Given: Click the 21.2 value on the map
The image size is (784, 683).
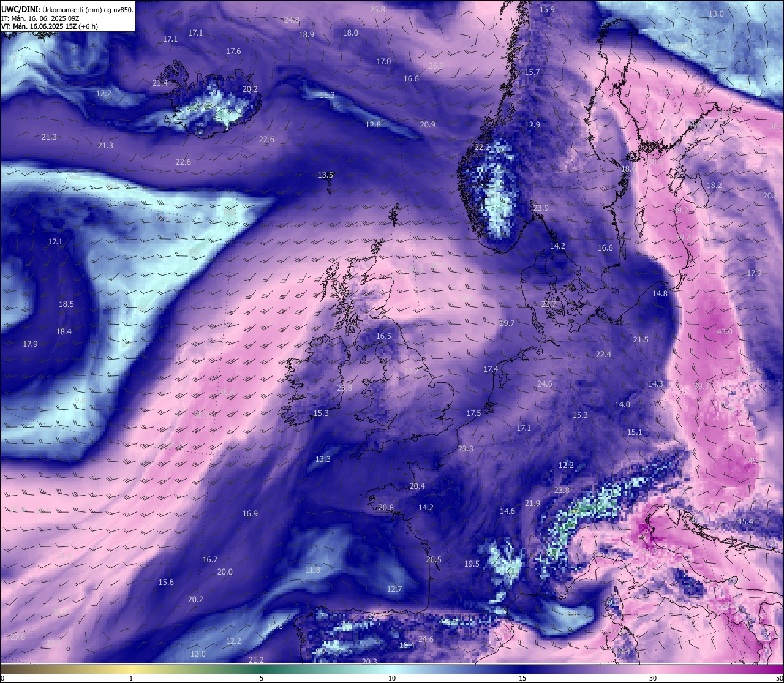Looking at the screenshot, I should click(x=256, y=660).
